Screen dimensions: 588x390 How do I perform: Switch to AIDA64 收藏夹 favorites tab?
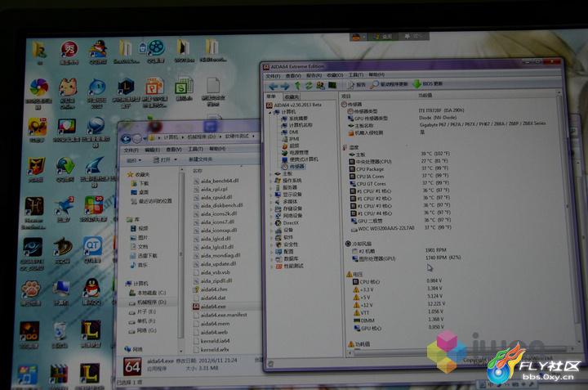(292, 96)
